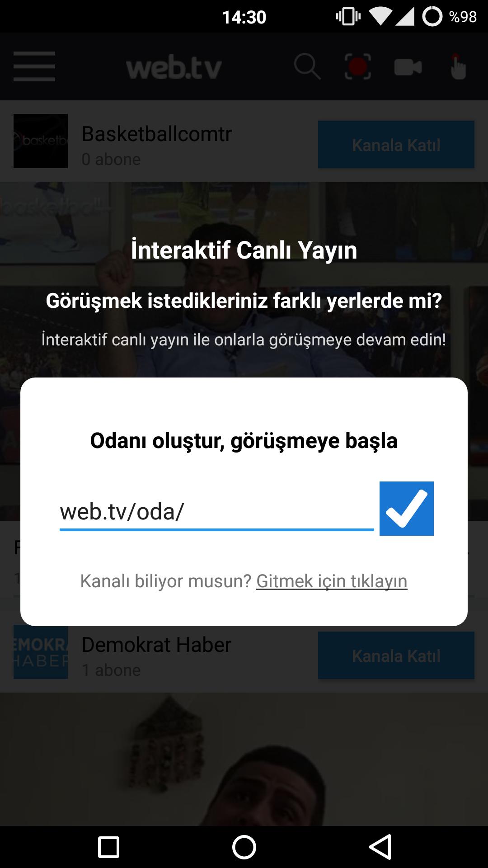Tap the pointing hand icon

(x=458, y=66)
